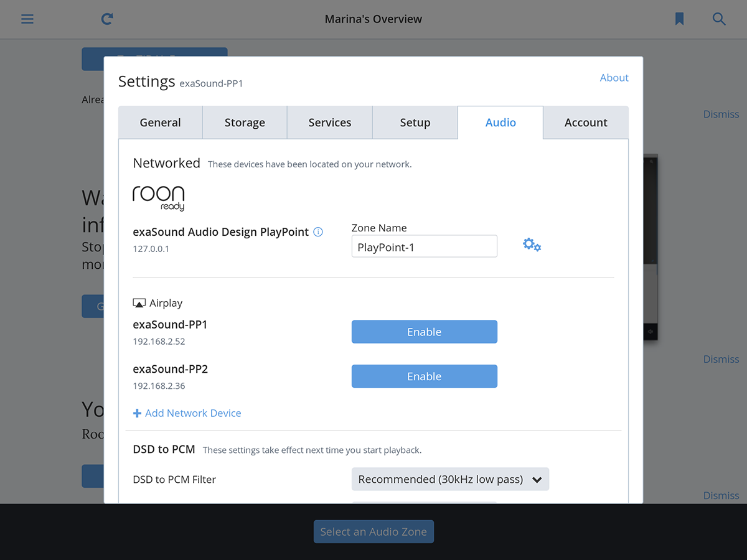Screen dimensions: 747x560
Task: Click the Marina's Overview title
Action: tap(374, 19)
